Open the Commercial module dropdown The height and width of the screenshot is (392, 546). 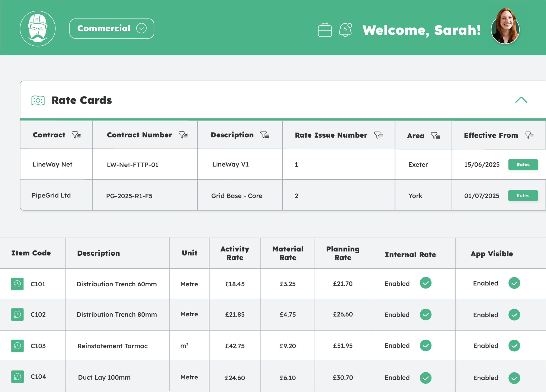click(112, 28)
